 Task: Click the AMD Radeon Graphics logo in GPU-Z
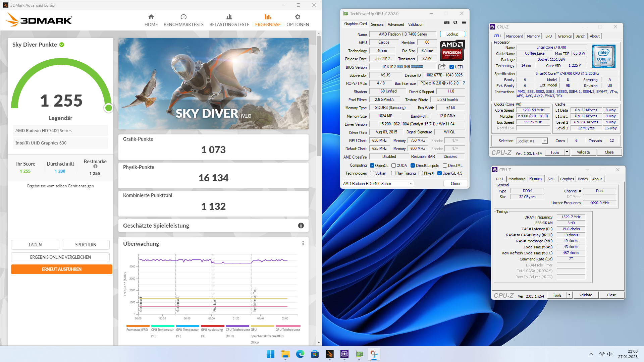(x=452, y=50)
